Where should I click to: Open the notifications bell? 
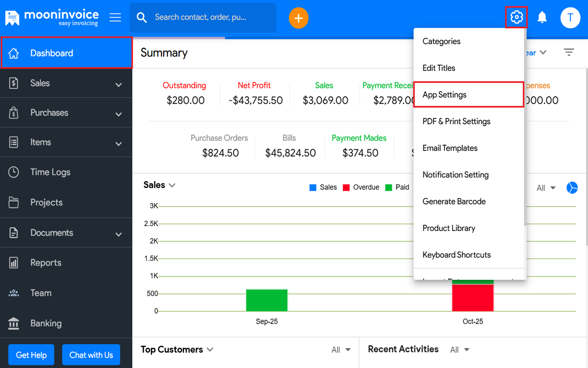coord(542,18)
